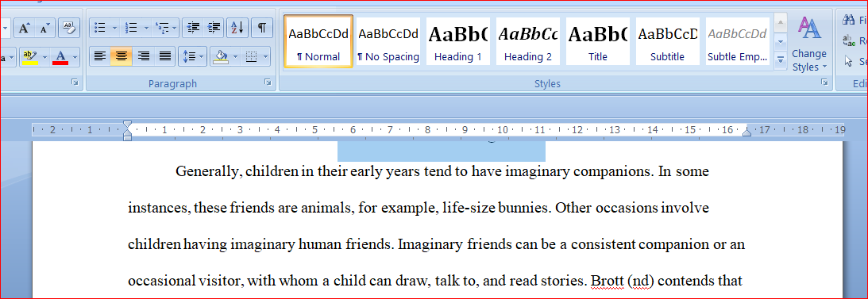Click the underlined word "Brott"
Viewport: 868px width, 299px height.
coord(608,281)
